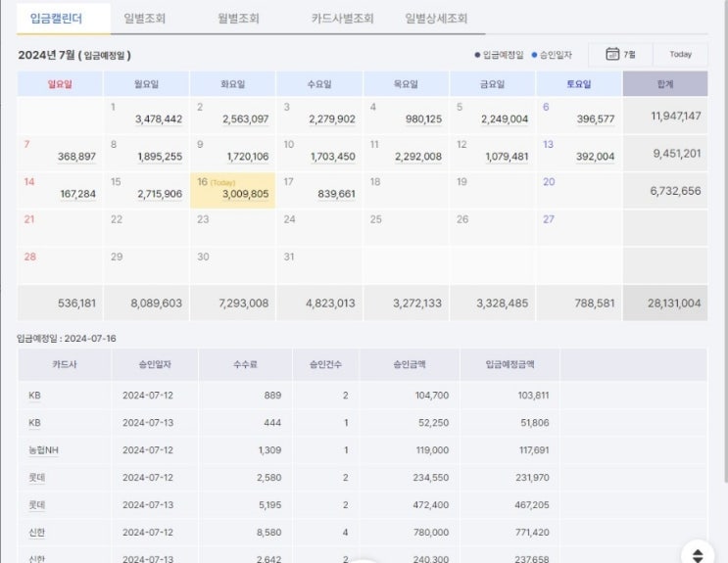This screenshot has height=563, width=728.
Task: Switch to the 일별조회 tab
Action: point(145,18)
